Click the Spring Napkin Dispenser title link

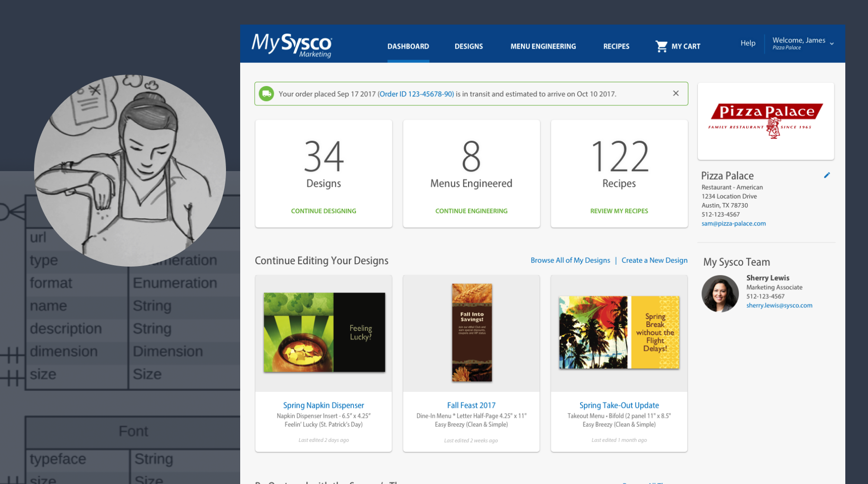(323, 405)
